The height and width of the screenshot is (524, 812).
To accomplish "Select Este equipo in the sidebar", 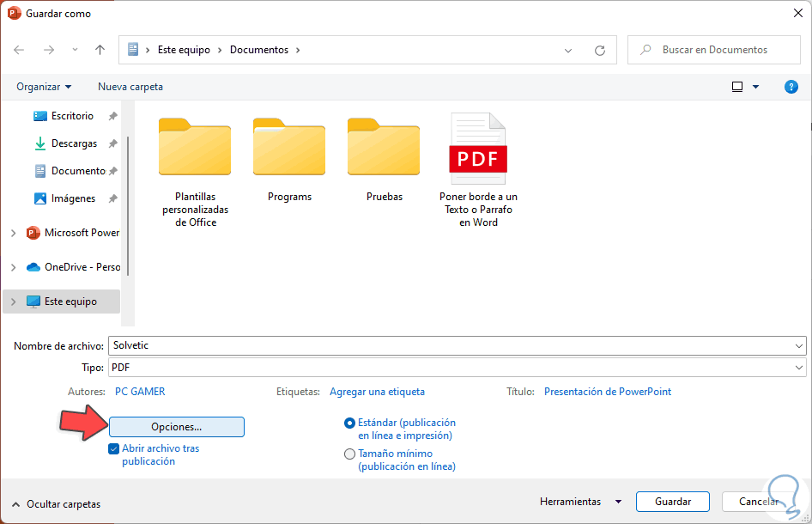I will 69,301.
